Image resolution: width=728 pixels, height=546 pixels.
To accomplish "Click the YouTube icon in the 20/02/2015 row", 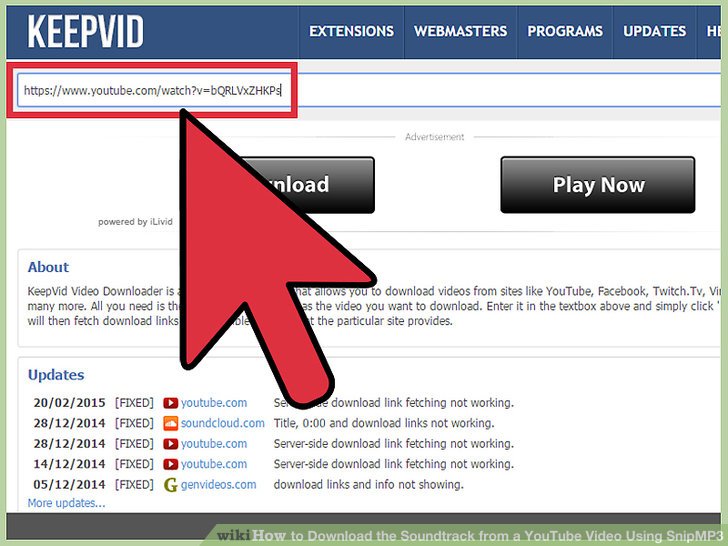I will pyautogui.click(x=170, y=403).
